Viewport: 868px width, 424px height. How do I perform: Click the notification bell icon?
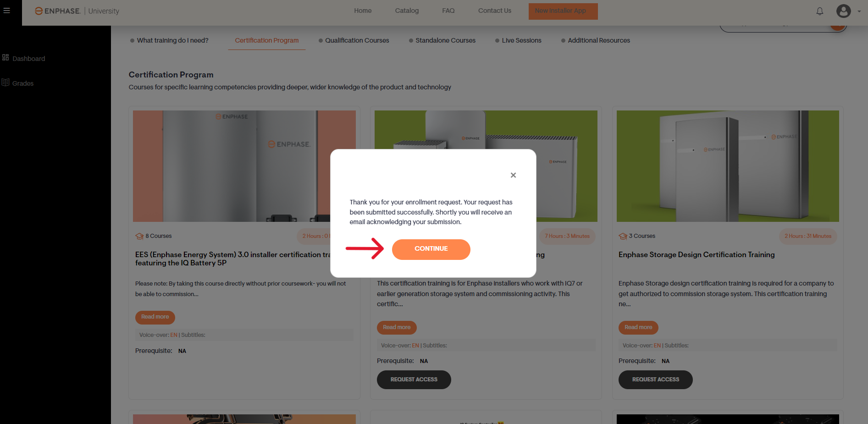point(820,11)
